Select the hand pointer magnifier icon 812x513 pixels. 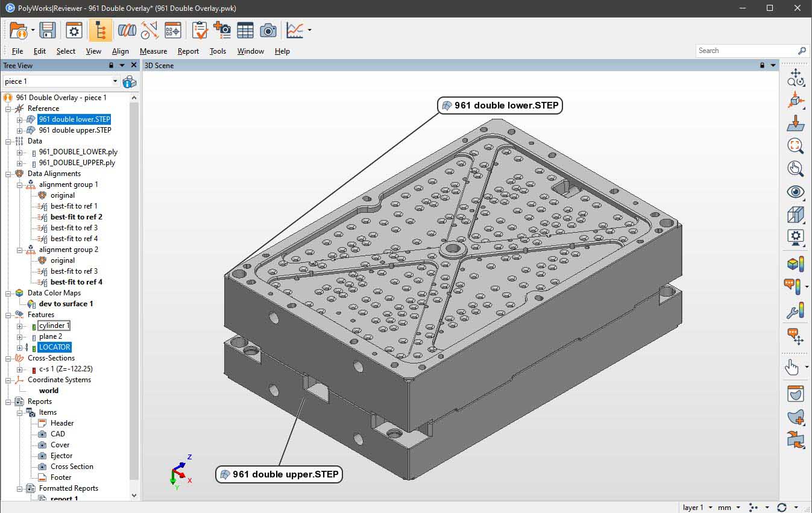(x=796, y=169)
